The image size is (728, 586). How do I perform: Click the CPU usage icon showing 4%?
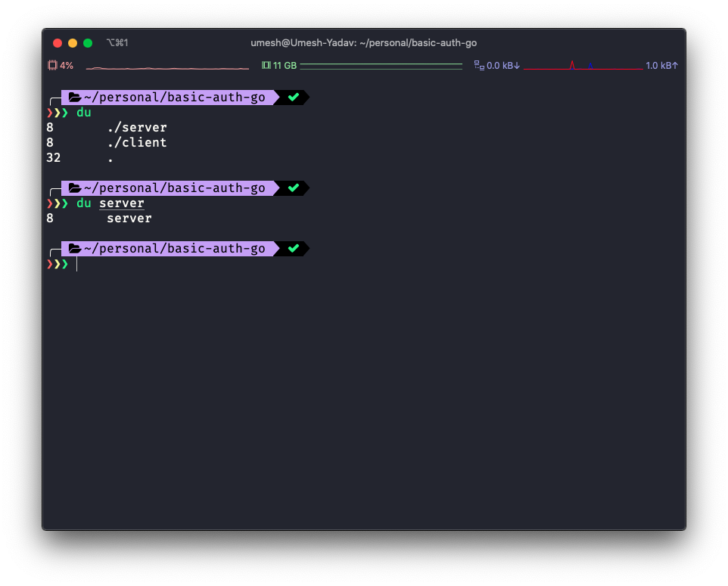pos(53,66)
